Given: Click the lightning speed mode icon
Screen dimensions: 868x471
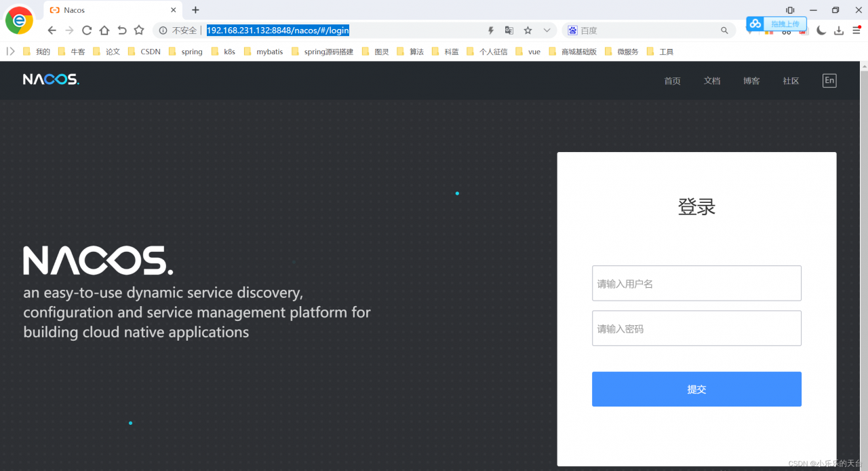Looking at the screenshot, I should coord(491,31).
